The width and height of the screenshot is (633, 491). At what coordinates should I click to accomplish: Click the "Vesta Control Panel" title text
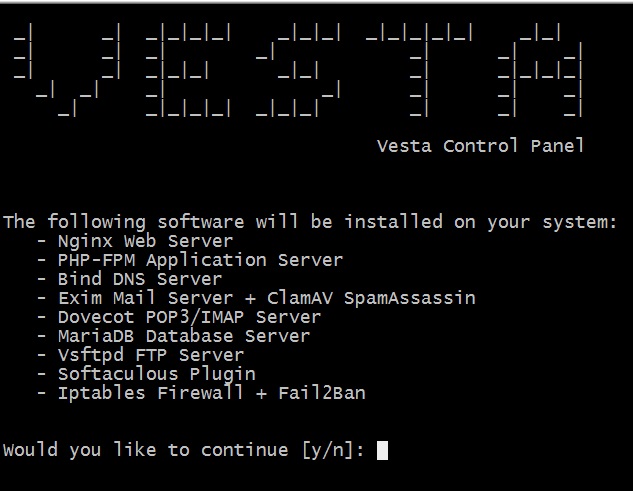coord(480,146)
